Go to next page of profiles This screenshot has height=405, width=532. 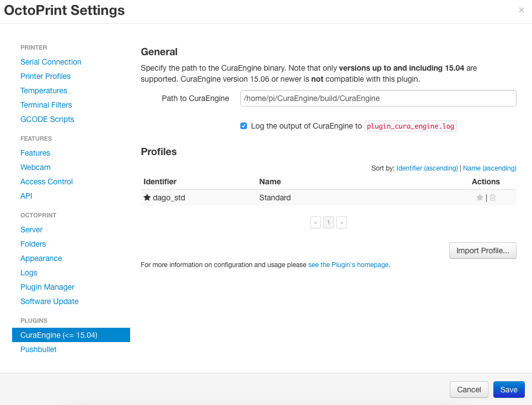pos(341,222)
